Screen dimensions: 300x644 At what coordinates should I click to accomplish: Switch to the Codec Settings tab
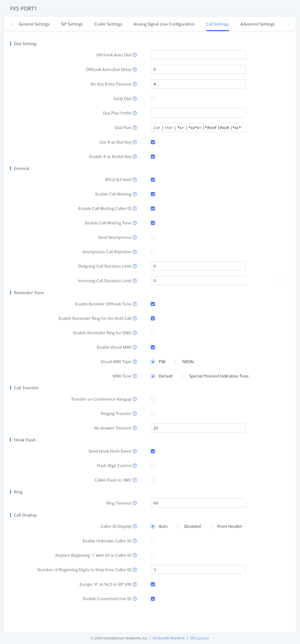point(108,24)
